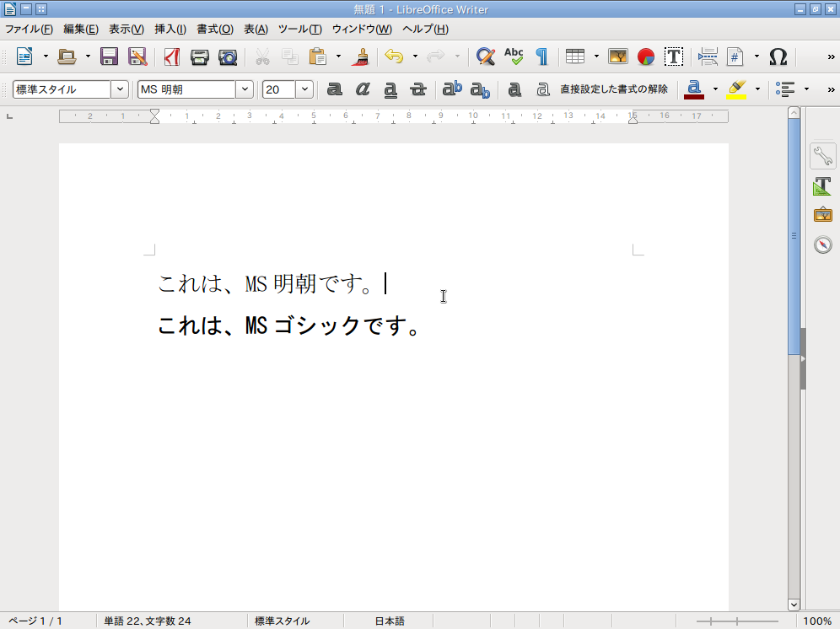This screenshot has height=629, width=840.
Task: Toggle Shadow text effect
Action: (514, 89)
